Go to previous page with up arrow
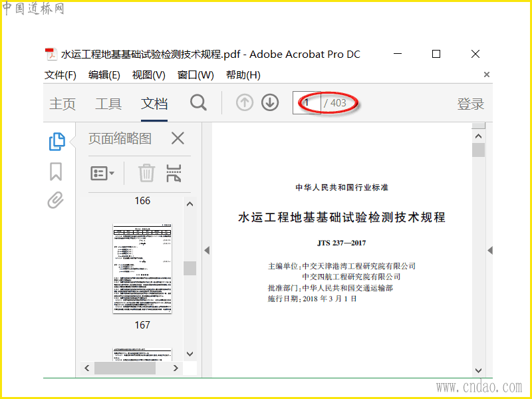The image size is (532, 399). coord(245,102)
